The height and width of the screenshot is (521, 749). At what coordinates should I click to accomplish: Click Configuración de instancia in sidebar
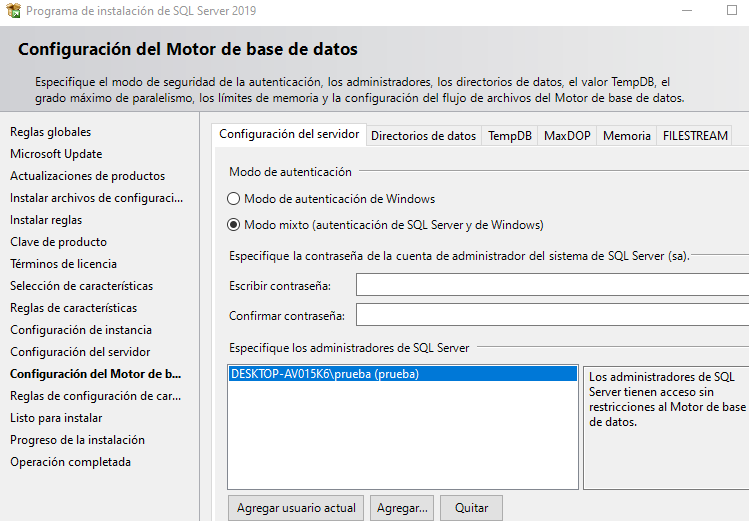pos(81,330)
